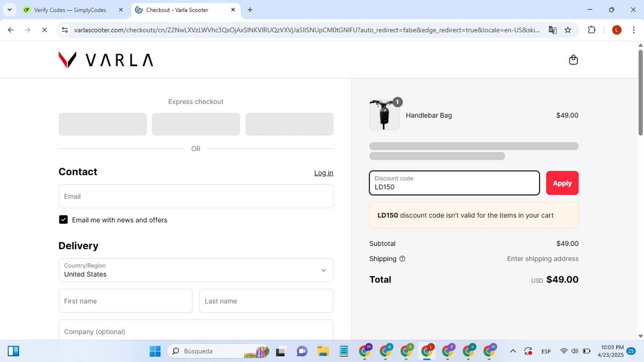Click the LD150 invalid code message
Screen dimensions: 644x362
click(x=474, y=215)
